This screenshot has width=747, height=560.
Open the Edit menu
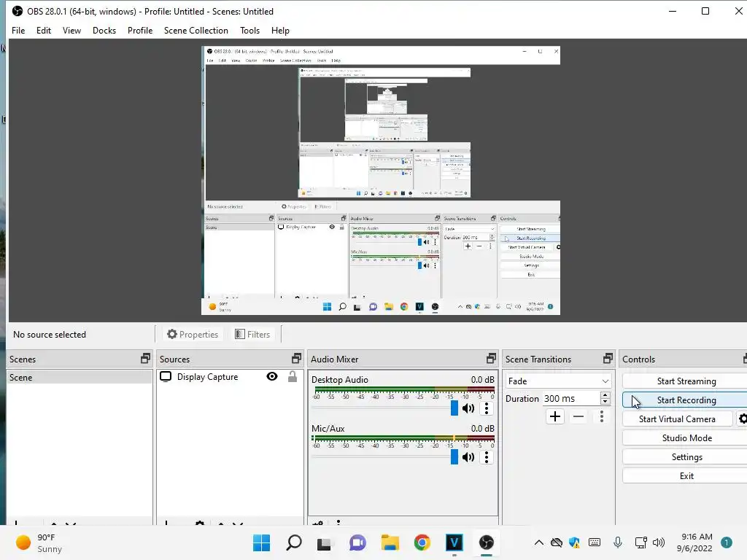tap(43, 31)
